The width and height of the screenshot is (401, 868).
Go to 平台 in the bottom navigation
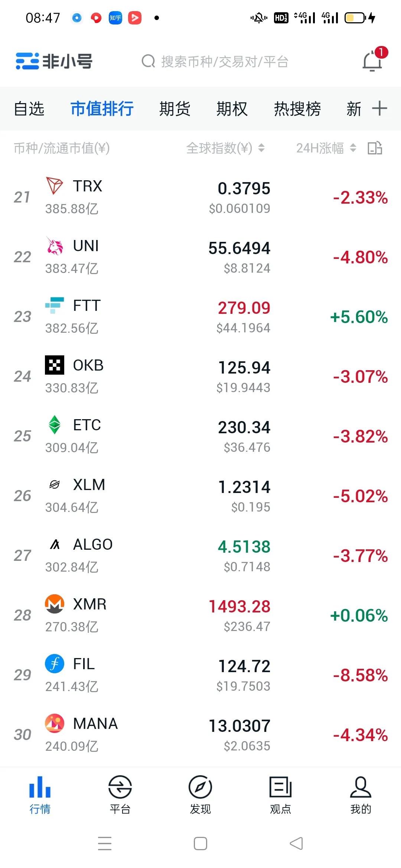click(x=120, y=795)
